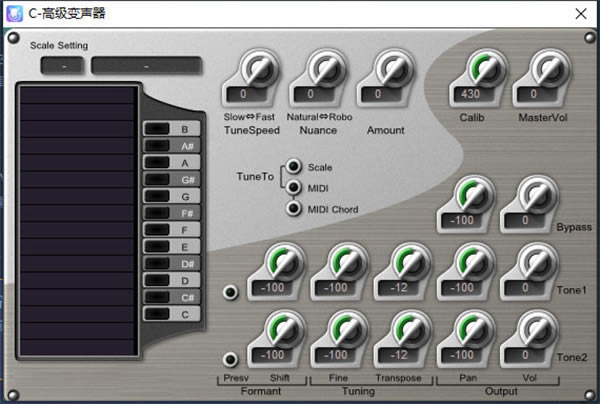Select the MIDI Chord TuneTo option
This screenshot has height=404, width=600.
coord(294,209)
